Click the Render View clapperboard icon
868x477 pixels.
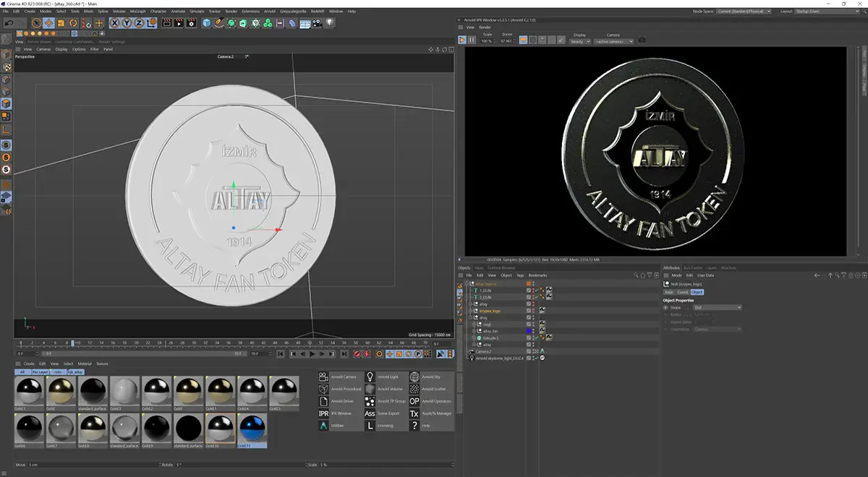(167, 23)
